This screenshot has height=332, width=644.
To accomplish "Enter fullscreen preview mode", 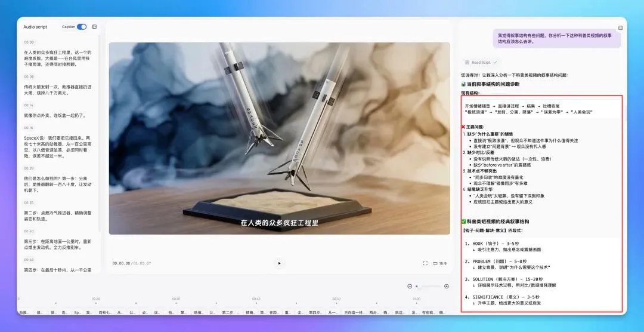I will (425, 263).
